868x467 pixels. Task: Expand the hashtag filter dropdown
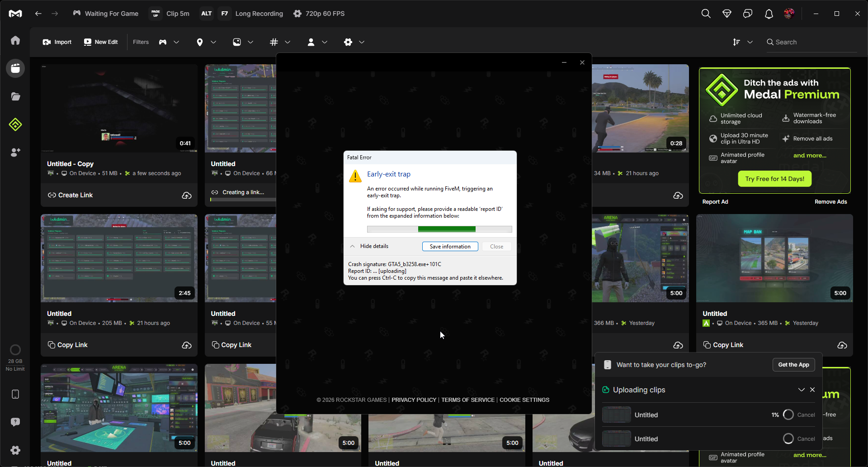pyautogui.click(x=280, y=42)
